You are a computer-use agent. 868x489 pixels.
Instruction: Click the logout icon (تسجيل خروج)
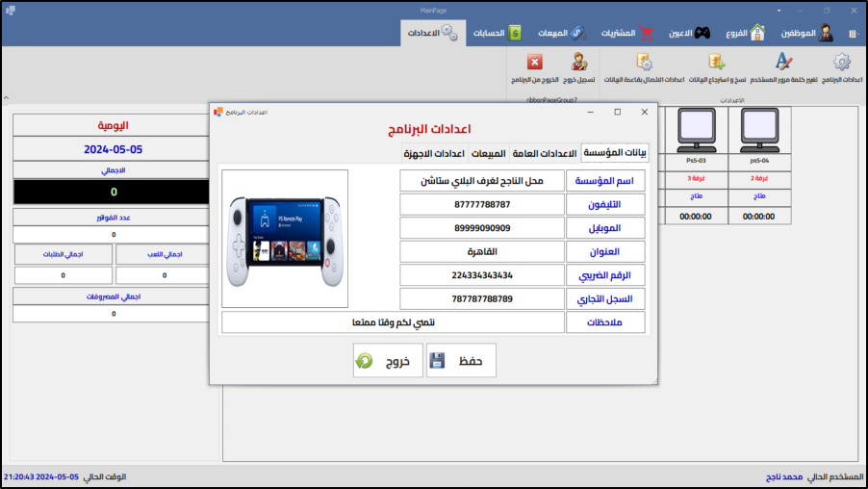point(578,63)
